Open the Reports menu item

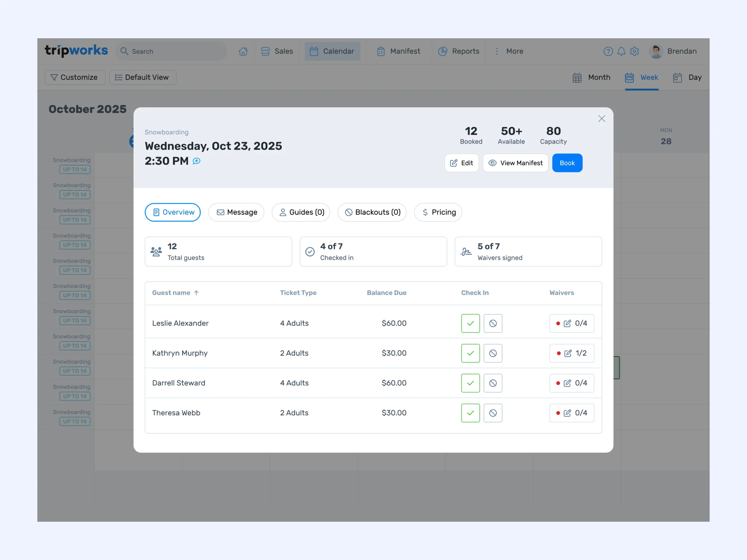459,51
